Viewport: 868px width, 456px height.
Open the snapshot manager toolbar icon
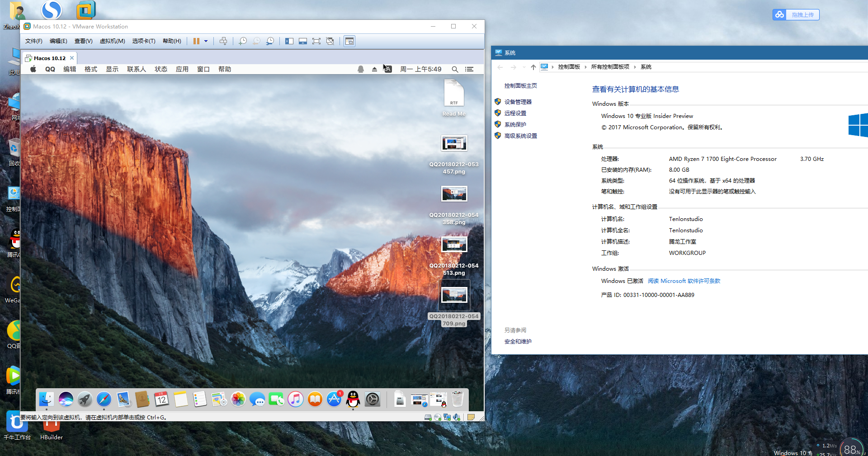pos(270,41)
